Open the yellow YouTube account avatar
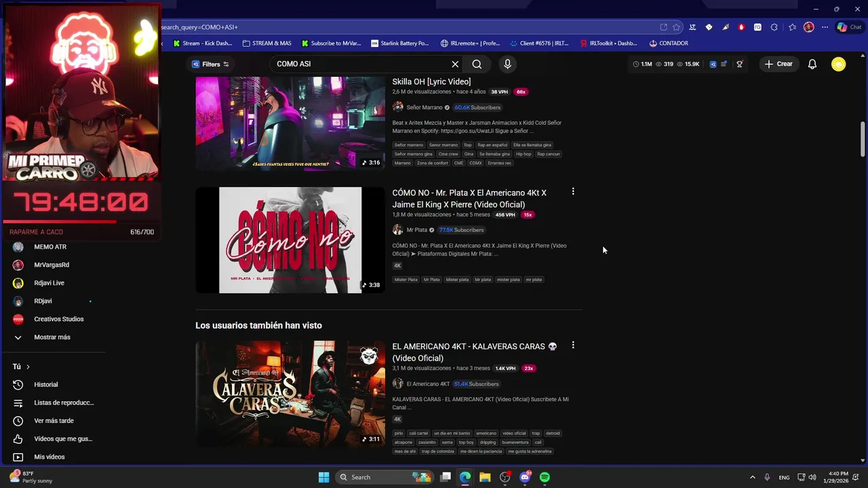Viewport: 868px width, 488px height. coord(839,64)
